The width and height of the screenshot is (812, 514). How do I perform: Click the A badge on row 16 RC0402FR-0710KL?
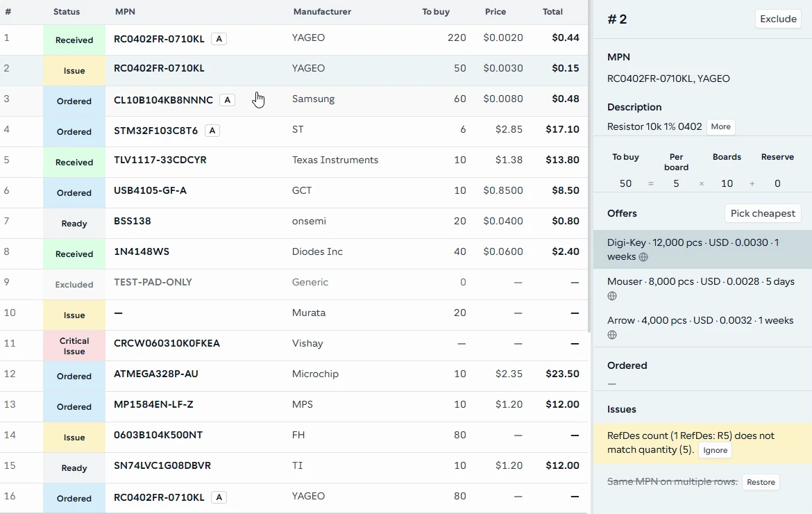[219, 497]
